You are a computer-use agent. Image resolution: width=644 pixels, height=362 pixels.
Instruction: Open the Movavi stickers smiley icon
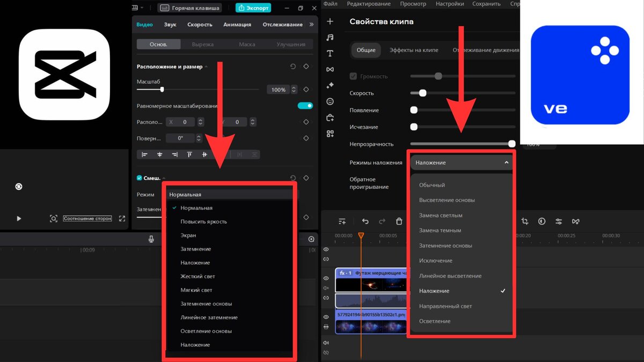[330, 101]
